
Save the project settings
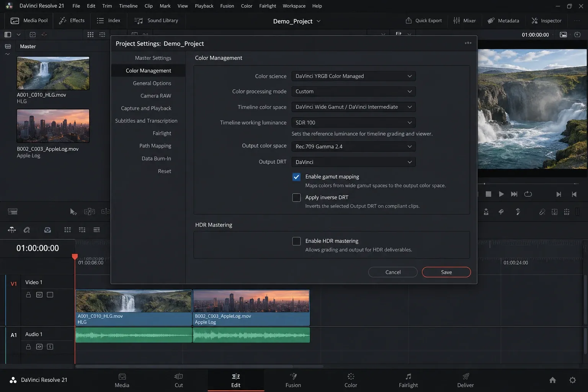(x=446, y=272)
